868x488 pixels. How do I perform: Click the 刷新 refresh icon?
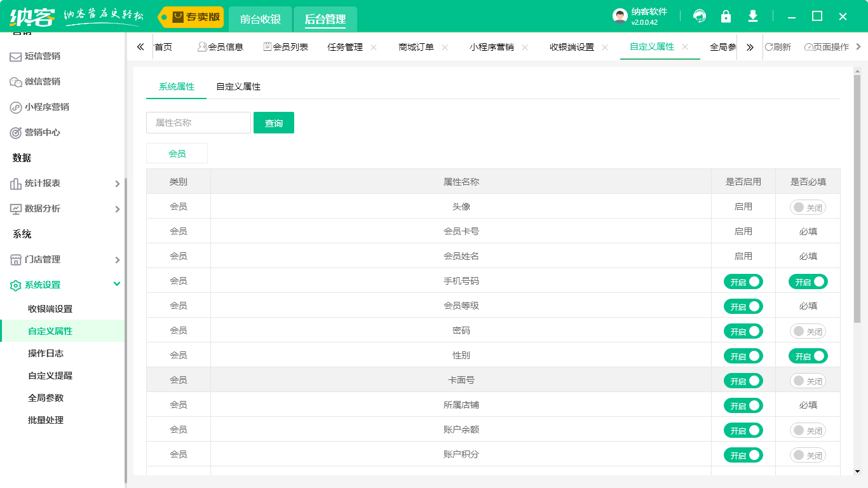(x=769, y=47)
